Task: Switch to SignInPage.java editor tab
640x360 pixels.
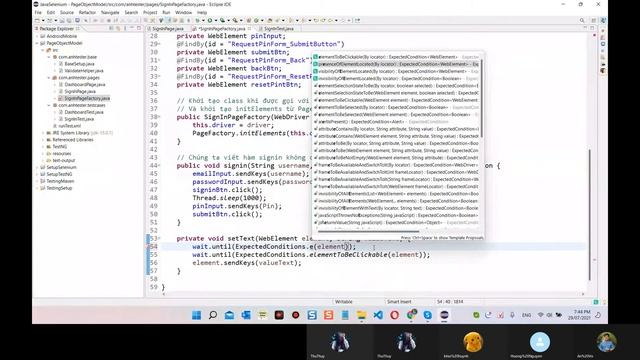Action: click(168, 29)
